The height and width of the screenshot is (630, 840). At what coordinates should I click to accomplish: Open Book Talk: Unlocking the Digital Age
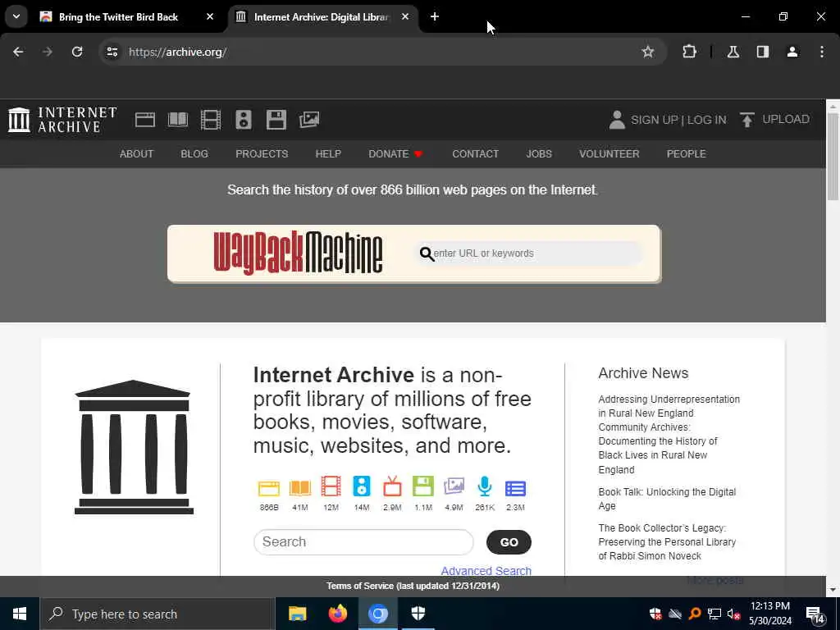pos(667,499)
